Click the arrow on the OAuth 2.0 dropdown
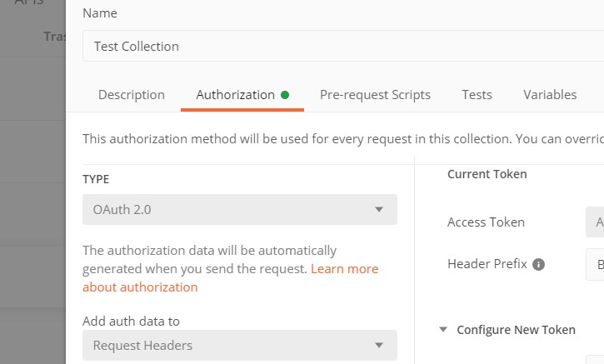 coord(379,210)
